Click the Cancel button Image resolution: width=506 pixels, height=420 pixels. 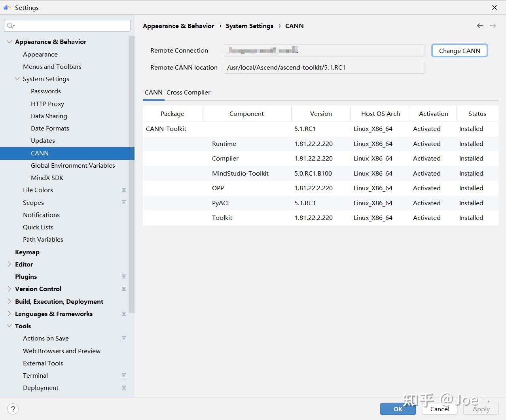click(440, 409)
